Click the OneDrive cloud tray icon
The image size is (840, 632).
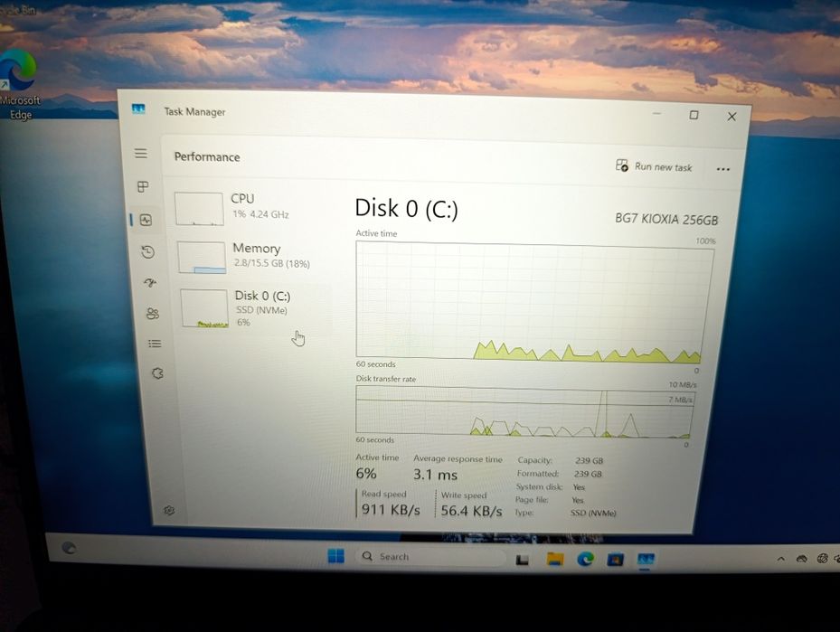(801, 559)
